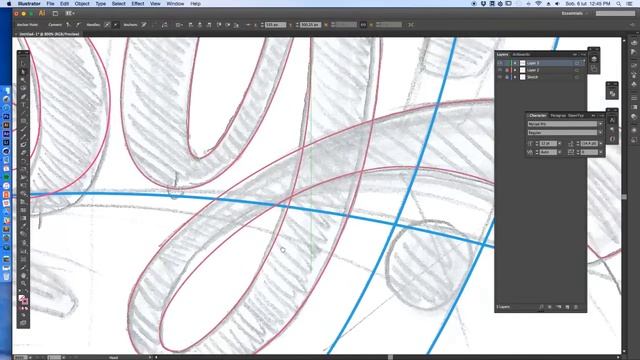The image size is (640, 360).
Task: Select the Shape Builder tool
Action: [x=23, y=193]
